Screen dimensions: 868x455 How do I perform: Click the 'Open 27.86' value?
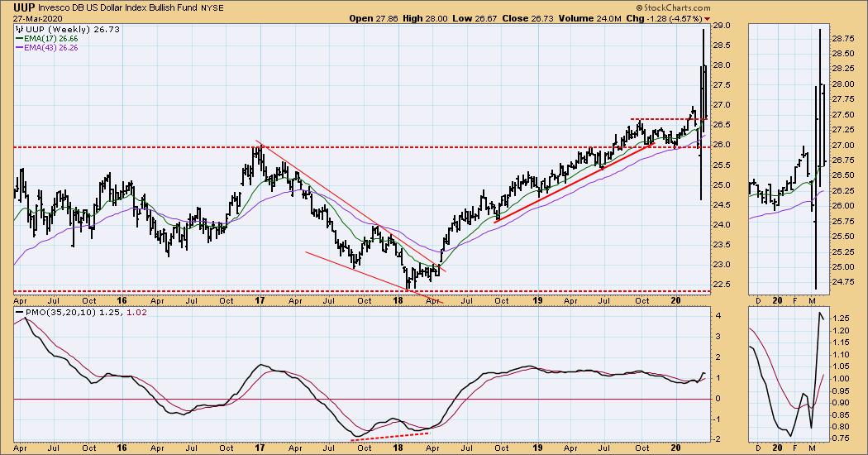[373, 18]
